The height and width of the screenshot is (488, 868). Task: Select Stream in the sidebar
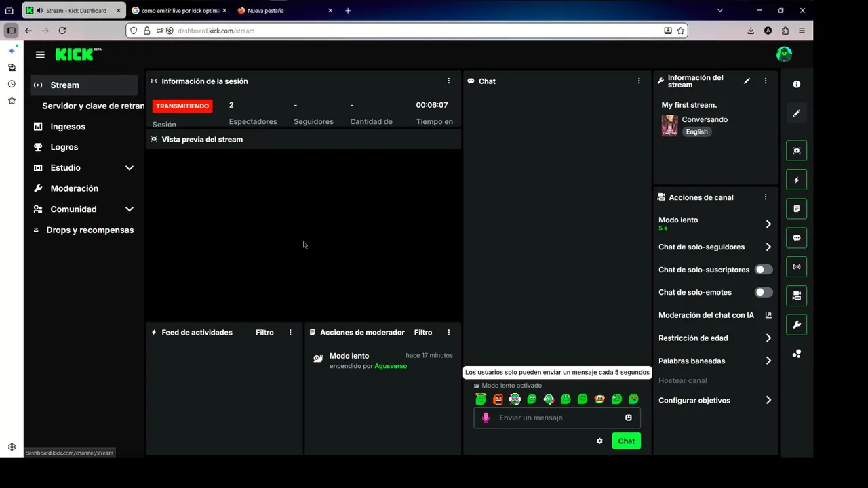point(84,85)
